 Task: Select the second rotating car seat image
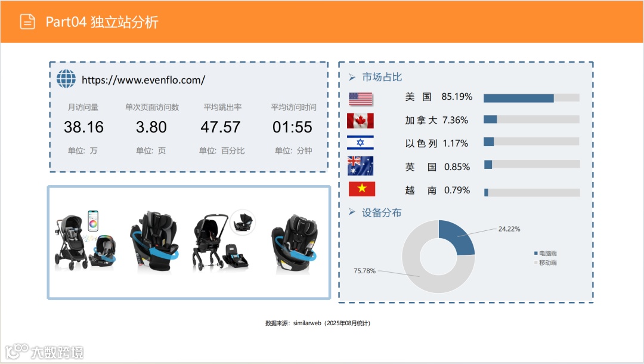point(154,241)
